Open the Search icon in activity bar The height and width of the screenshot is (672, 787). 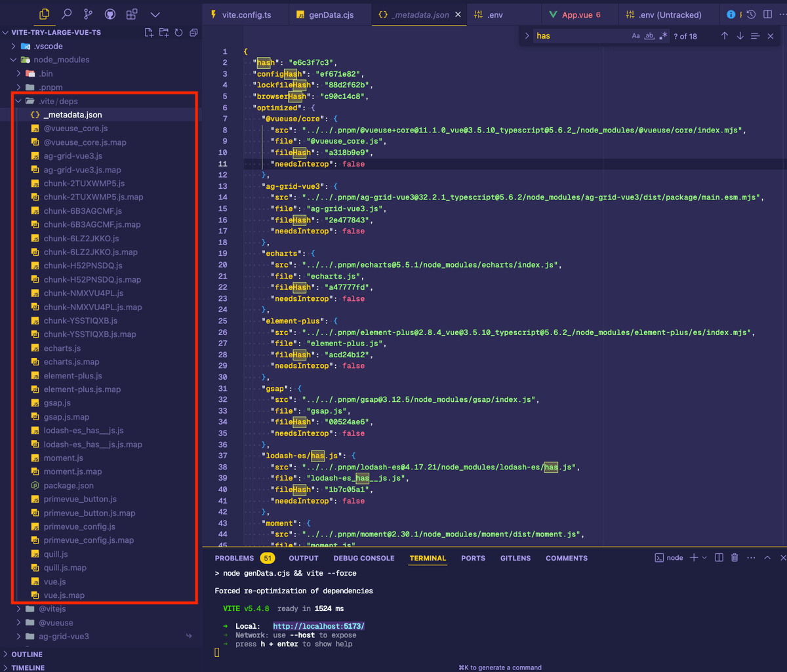click(x=65, y=13)
